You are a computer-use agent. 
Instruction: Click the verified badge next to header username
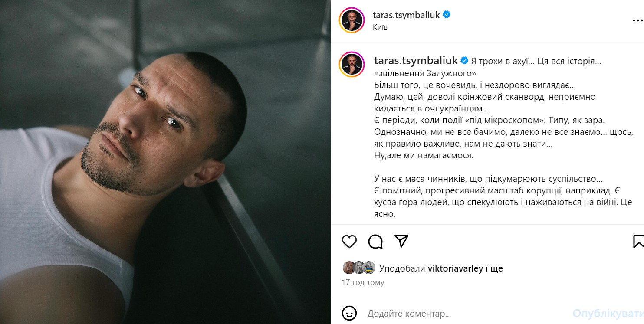[447, 15]
